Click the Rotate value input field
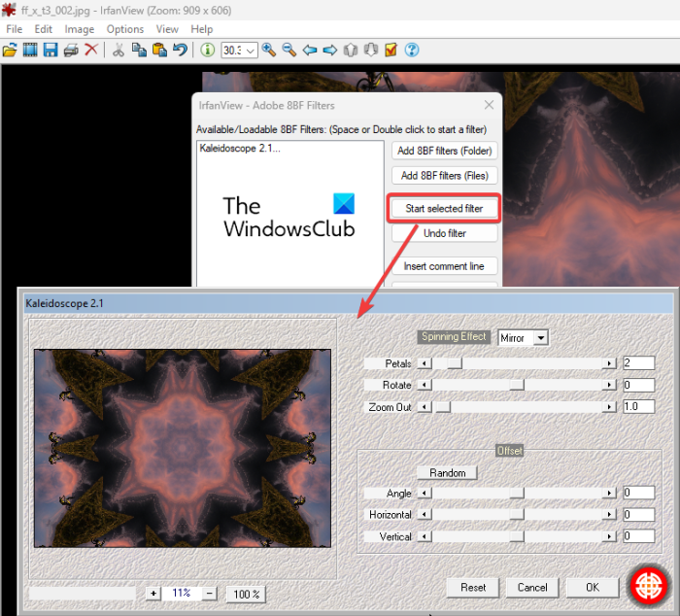680x616 pixels. [638, 385]
